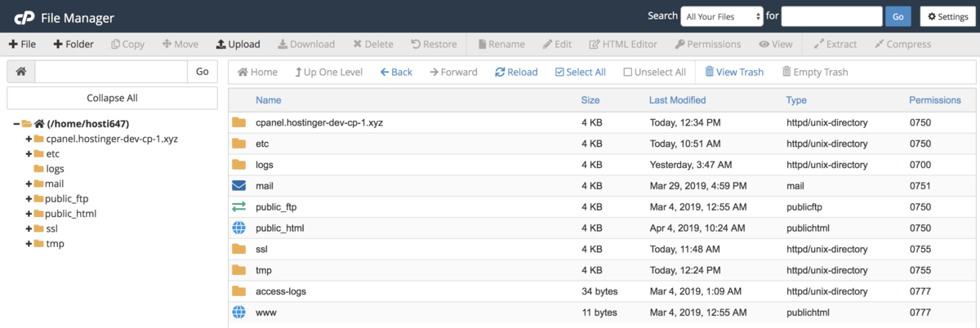Create a new Folder from toolbar
980x328 pixels.
tap(73, 44)
